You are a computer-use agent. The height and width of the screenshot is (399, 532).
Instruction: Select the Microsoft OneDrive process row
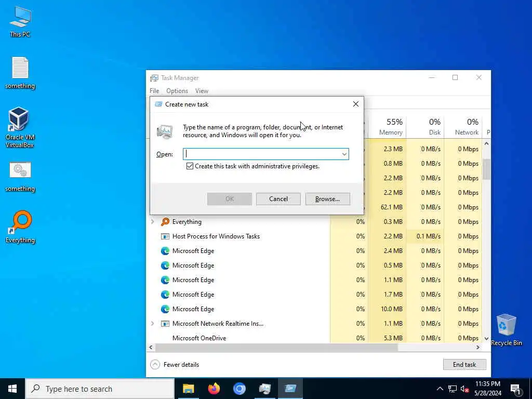click(x=315, y=338)
